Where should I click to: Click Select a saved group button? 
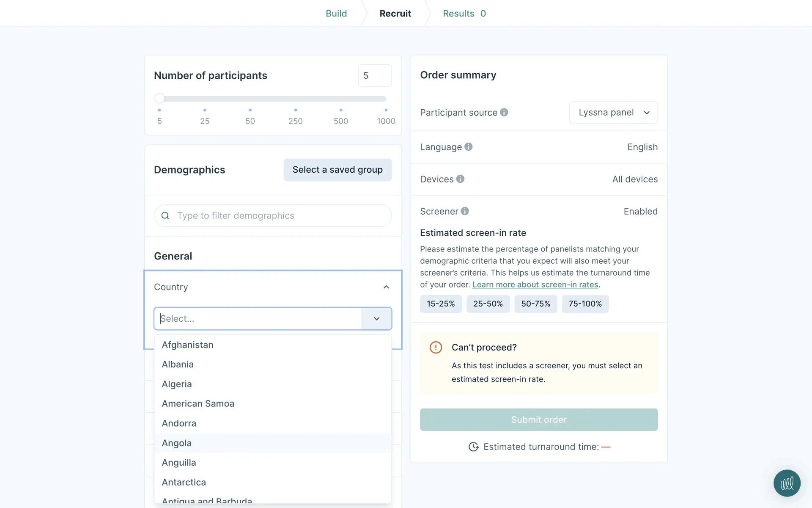337,170
